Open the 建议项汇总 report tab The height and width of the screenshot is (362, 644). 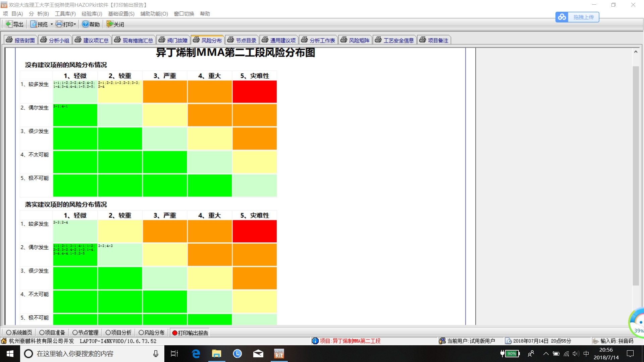click(x=92, y=40)
